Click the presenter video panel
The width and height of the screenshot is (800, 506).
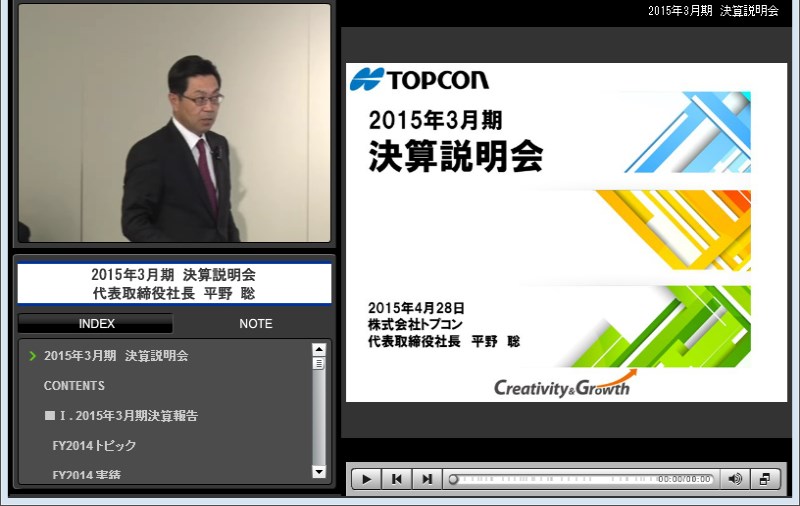[x=174, y=123]
